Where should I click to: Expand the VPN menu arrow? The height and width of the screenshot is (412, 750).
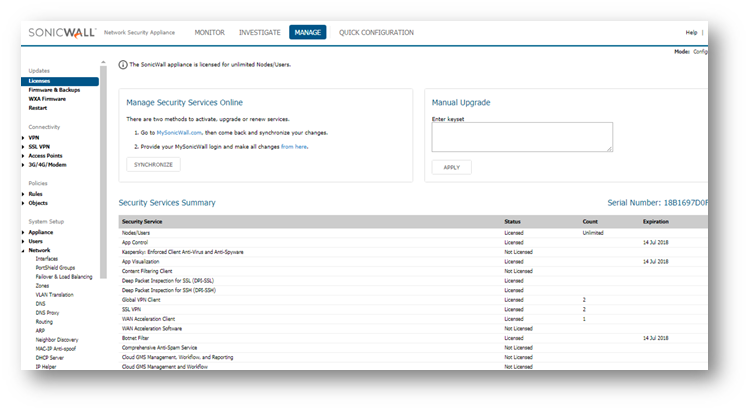[23, 137]
